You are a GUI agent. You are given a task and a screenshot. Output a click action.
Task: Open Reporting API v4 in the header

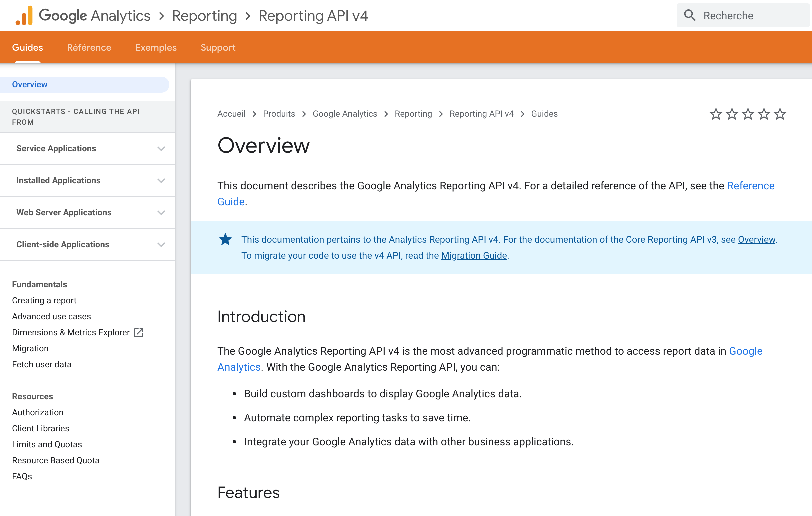coord(313,16)
